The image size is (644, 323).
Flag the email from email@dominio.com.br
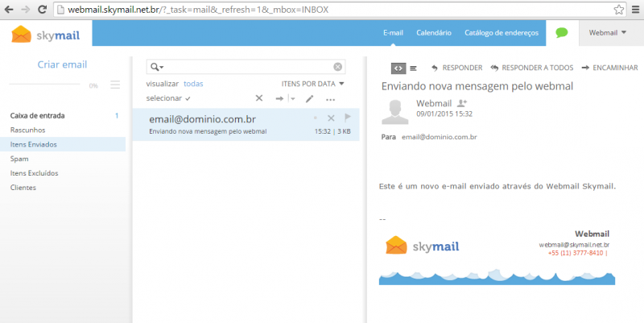[x=348, y=118]
